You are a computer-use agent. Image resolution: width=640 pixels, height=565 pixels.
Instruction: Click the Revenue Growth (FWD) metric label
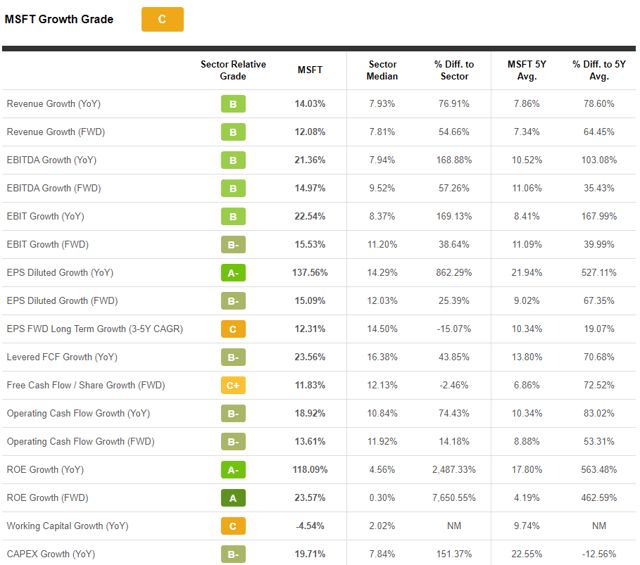(x=55, y=132)
